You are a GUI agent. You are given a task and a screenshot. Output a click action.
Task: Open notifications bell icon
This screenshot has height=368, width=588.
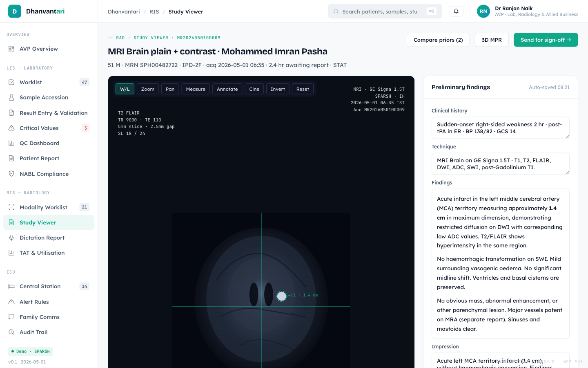[456, 11]
